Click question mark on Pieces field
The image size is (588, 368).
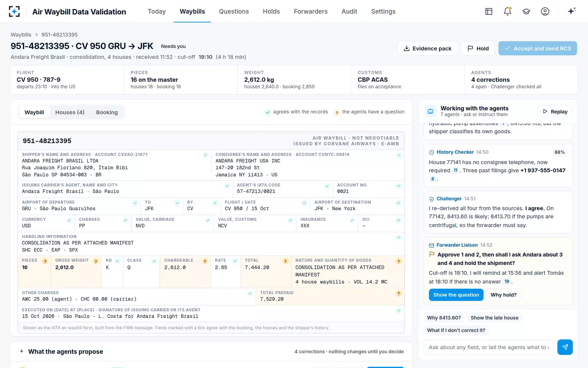click(x=45, y=261)
